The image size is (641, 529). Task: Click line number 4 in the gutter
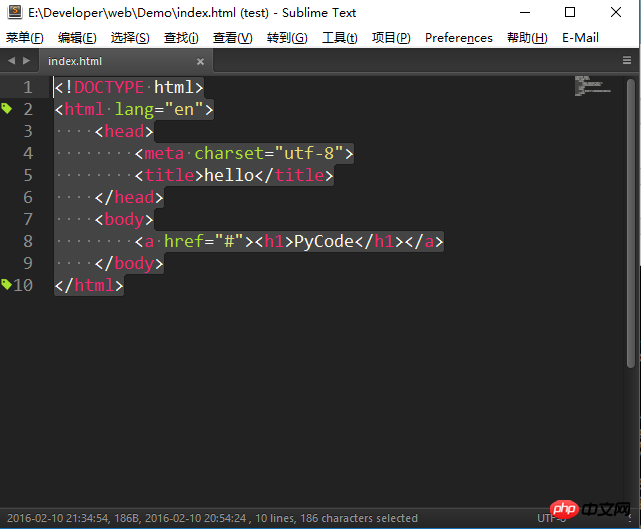(x=28, y=153)
